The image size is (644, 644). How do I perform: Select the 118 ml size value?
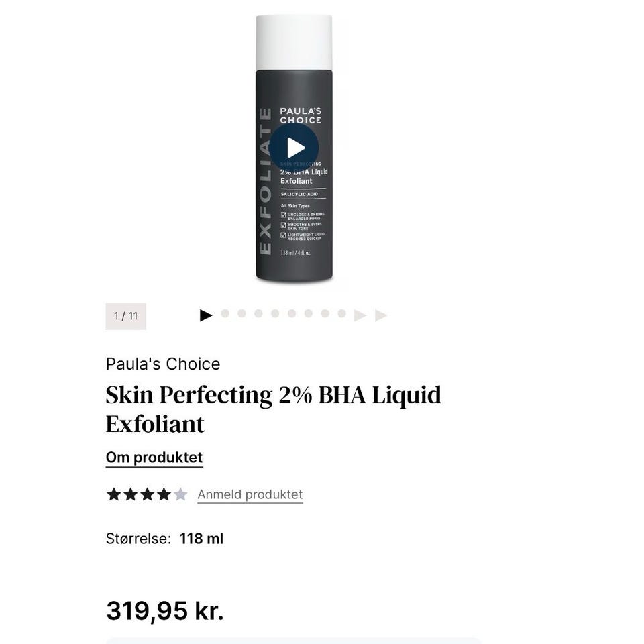point(202,539)
